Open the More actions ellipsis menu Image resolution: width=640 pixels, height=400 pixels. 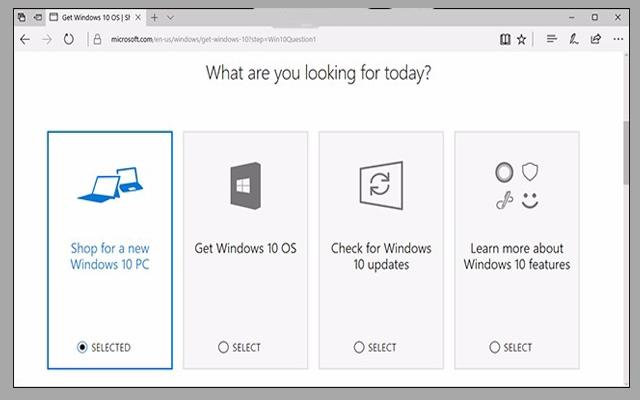[x=618, y=39]
